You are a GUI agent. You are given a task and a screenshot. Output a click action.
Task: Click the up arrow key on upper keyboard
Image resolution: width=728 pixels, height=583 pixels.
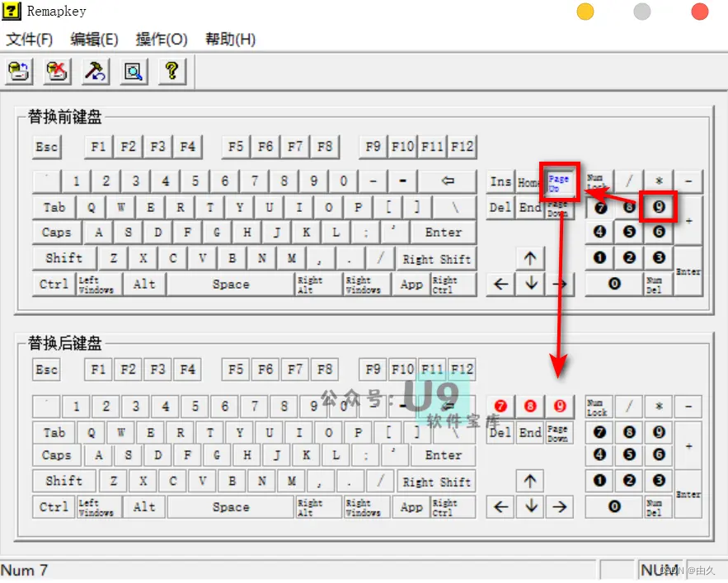click(x=530, y=258)
